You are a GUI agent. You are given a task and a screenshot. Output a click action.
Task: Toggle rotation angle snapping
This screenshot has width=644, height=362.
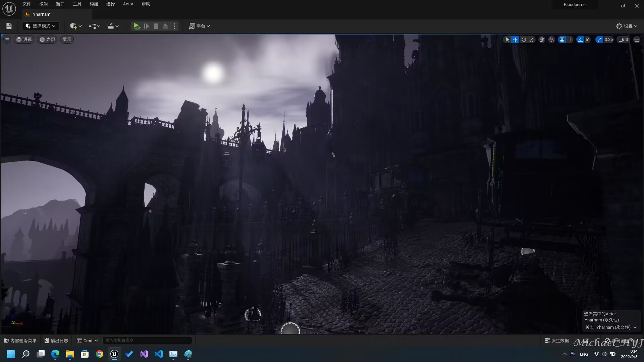(580, 40)
